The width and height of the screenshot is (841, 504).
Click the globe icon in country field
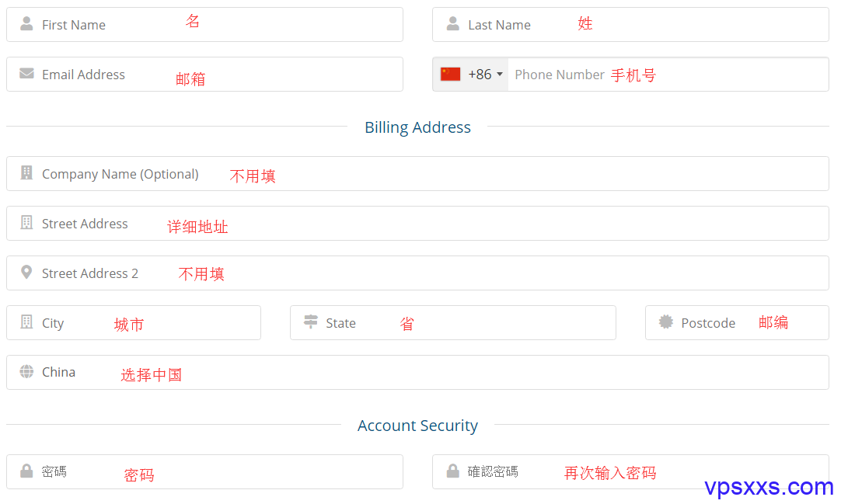pos(26,371)
